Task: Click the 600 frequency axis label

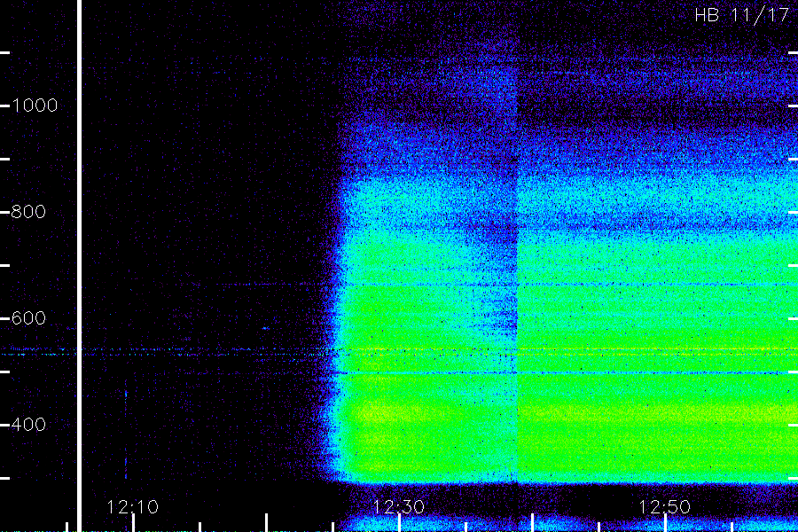Action: tap(28, 318)
